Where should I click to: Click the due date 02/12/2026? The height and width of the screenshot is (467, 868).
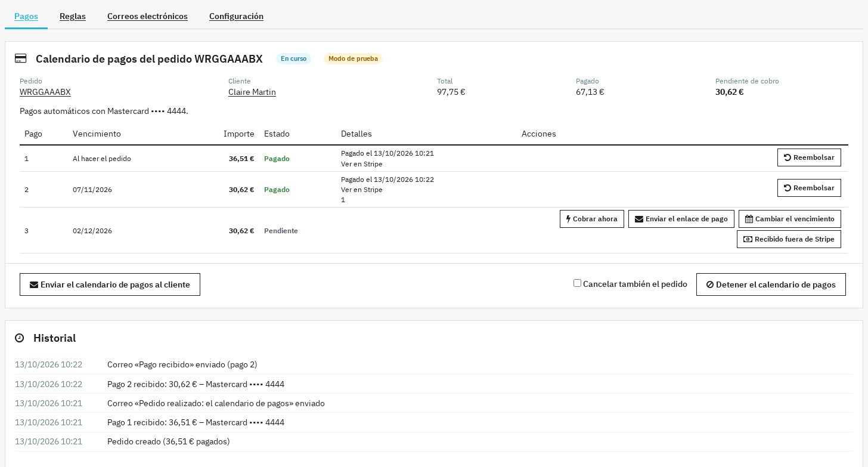coord(92,231)
